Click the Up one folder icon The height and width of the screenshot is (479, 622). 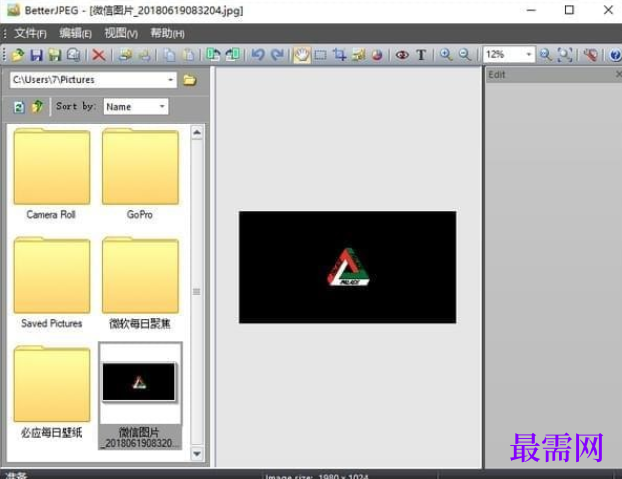pyautogui.click(x=37, y=107)
